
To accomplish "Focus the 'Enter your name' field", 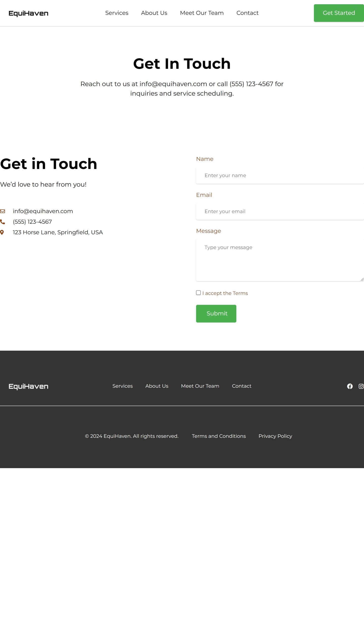I will tap(280, 175).
